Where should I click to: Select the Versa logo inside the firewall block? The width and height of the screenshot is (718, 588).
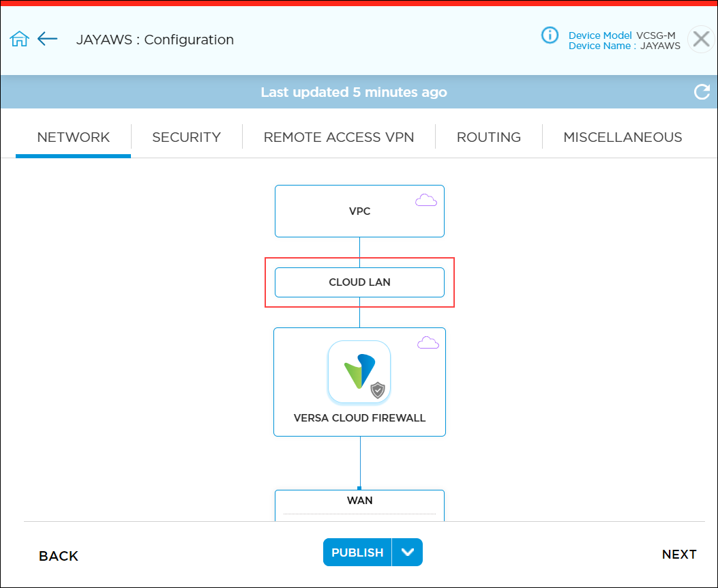coord(359,370)
